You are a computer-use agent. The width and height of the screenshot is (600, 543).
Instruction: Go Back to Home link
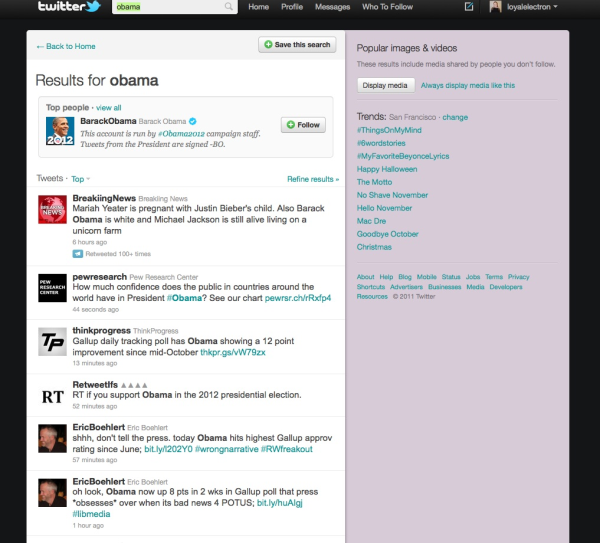pyautogui.click(x=66, y=46)
